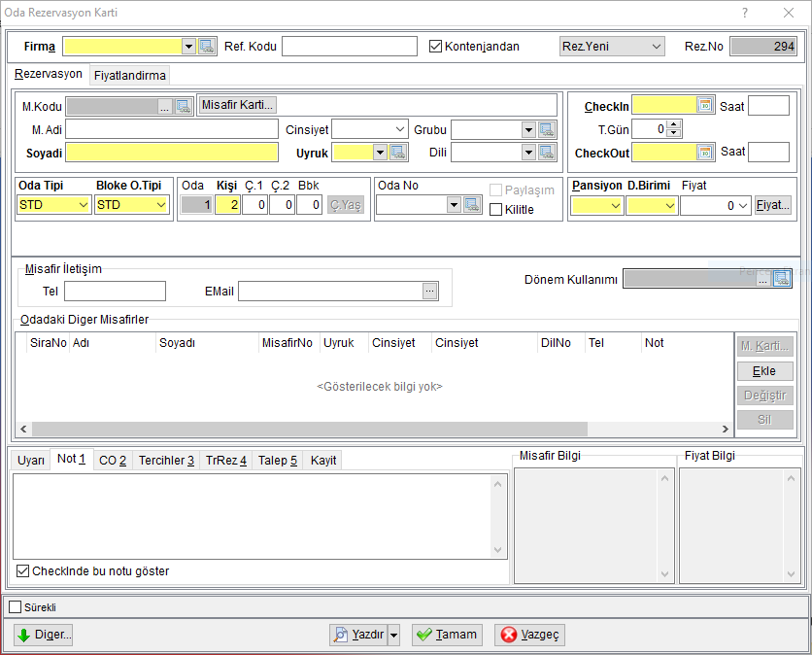Click the guest list scroll left arrow
Screen dimensions: 812x655
(x=23, y=430)
